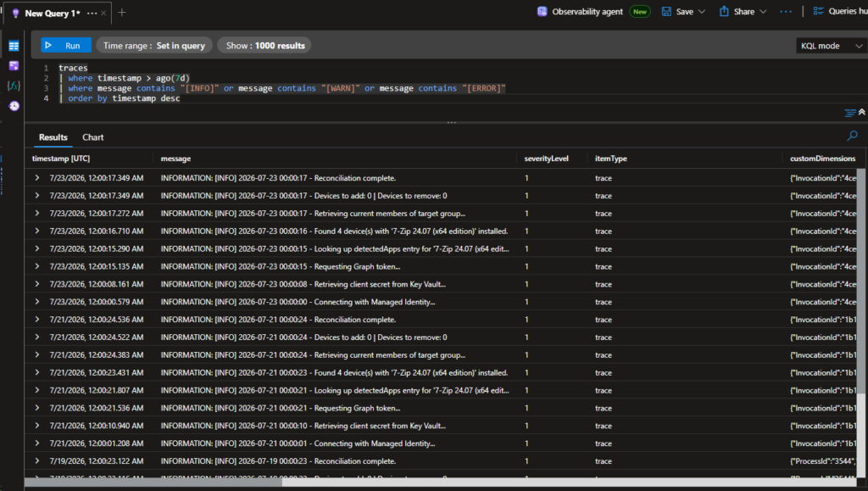868x491 pixels.
Task: Expand the 7/19/2026 12:00:23.122 AM row
Action: [37, 461]
